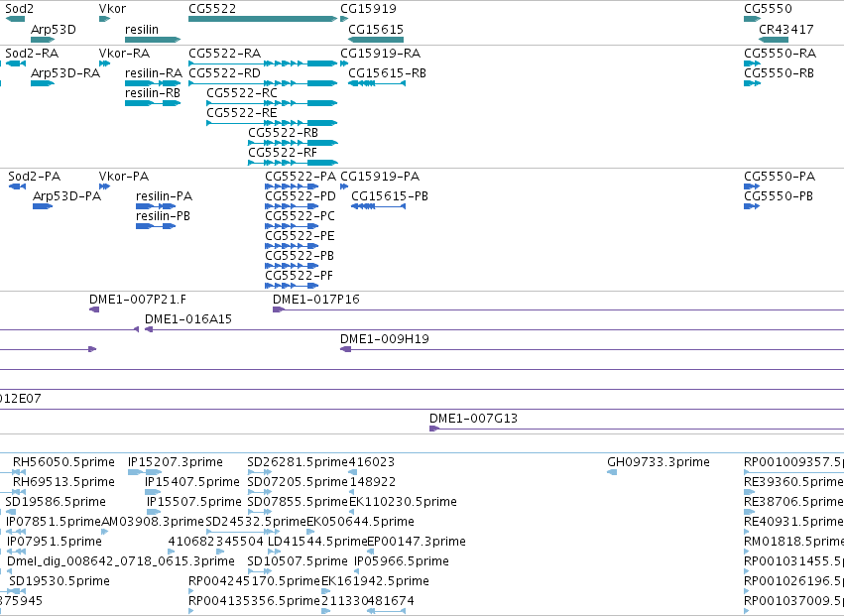Select the Sod2 gene feature
Viewport: 844px width, 616px height.
15,19
